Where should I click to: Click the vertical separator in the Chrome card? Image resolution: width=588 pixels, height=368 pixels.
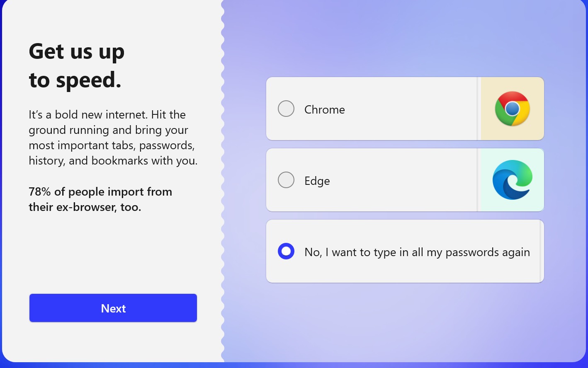pyautogui.click(x=479, y=109)
